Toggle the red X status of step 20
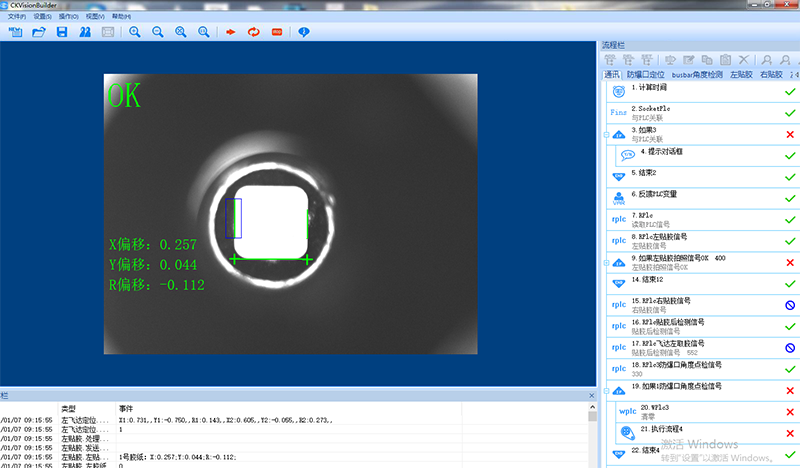The width and height of the screenshot is (800, 468). click(x=790, y=412)
